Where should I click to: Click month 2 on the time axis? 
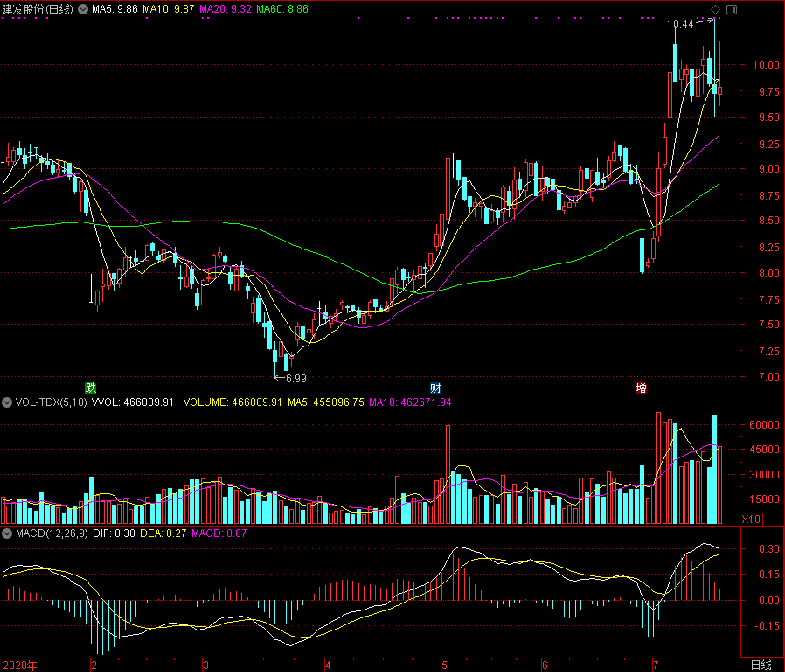click(94, 665)
